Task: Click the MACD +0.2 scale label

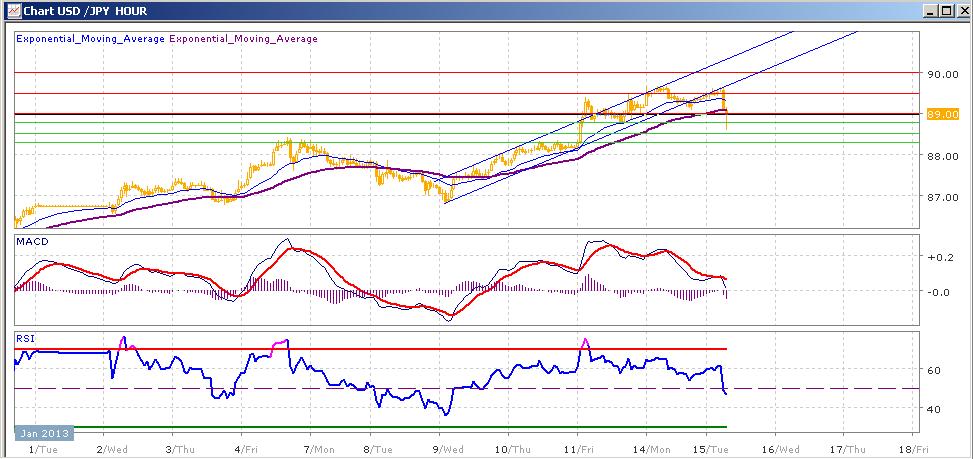Action: [x=940, y=257]
